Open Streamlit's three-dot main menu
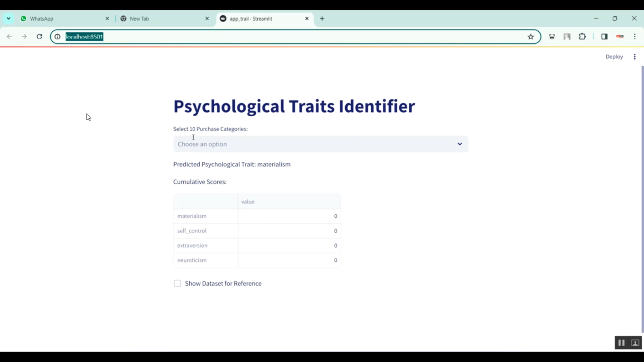 (x=635, y=57)
